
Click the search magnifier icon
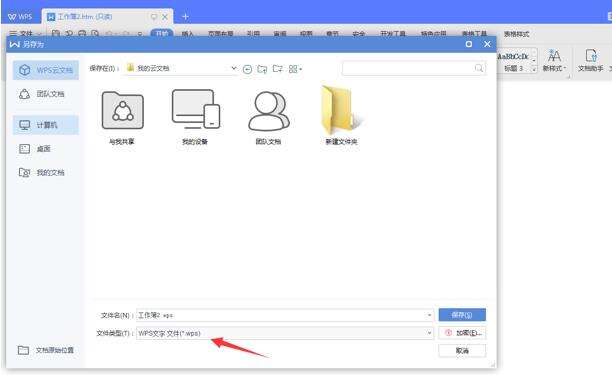click(479, 68)
